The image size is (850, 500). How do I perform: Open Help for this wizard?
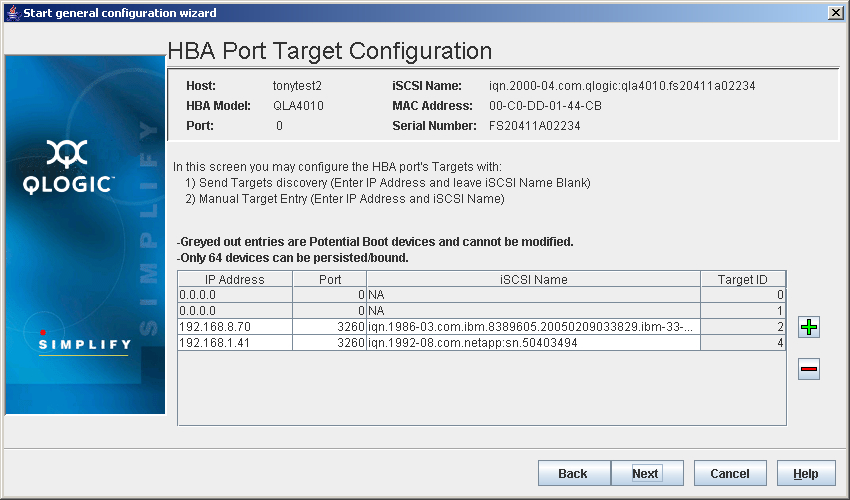click(805, 473)
